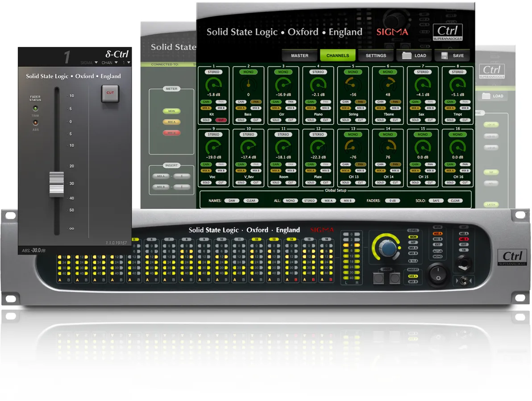Viewport: 532px width, 401px height.
Task: Click the H/P button in the LEVEL section
Action: [413, 242]
